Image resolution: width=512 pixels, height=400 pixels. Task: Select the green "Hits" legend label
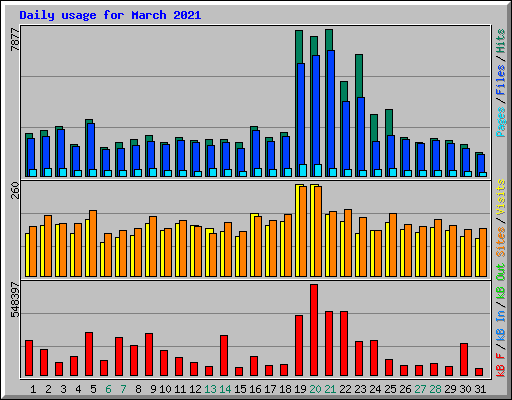point(500,41)
